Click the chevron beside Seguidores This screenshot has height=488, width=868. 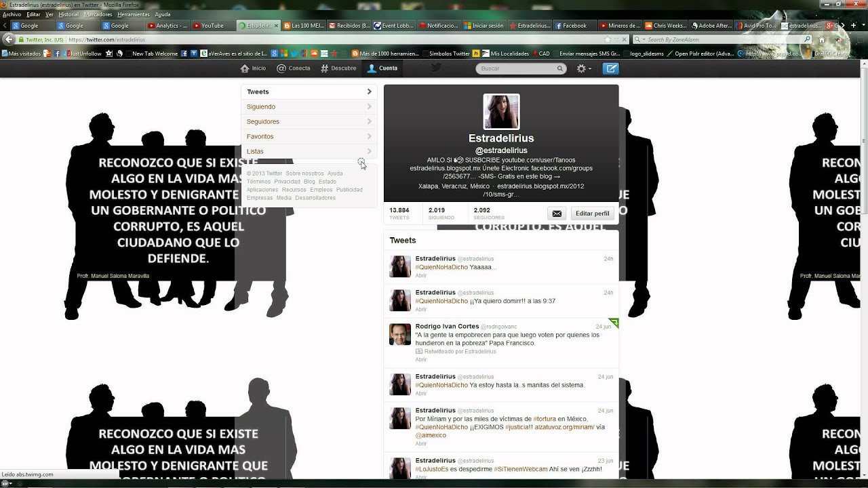370,121
